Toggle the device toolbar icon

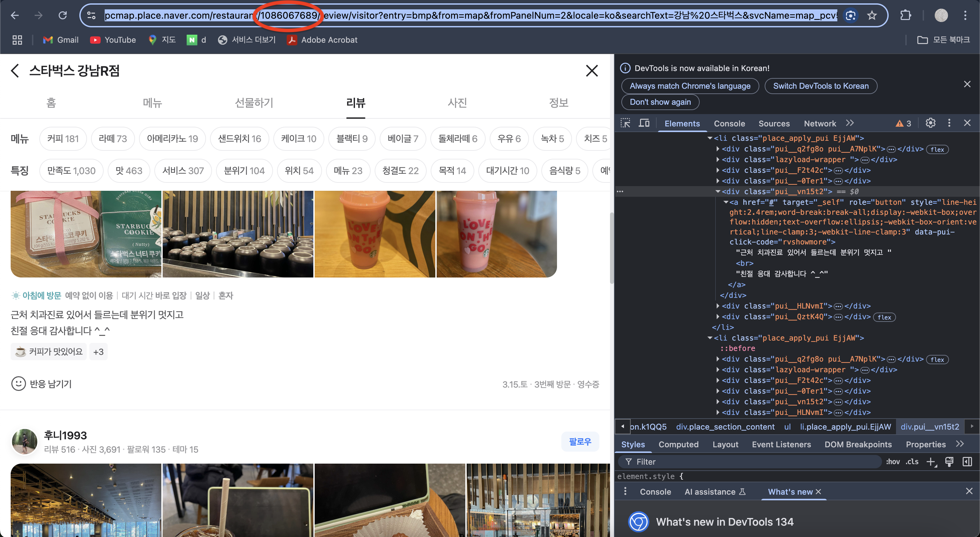(x=644, y=123)
